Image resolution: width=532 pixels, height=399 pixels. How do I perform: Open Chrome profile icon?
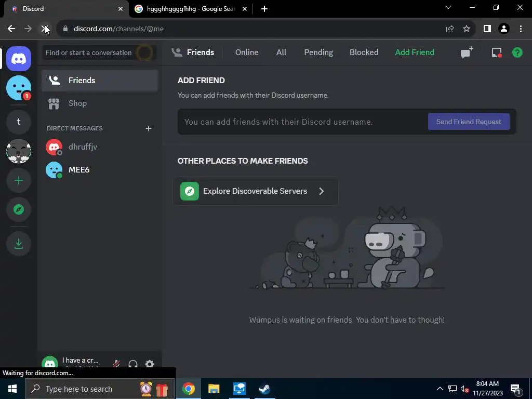point(504,29)
